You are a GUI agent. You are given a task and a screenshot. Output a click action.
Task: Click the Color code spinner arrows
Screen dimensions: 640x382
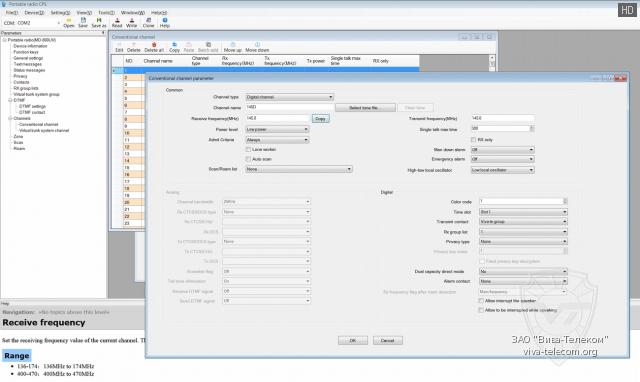[565, 201]
